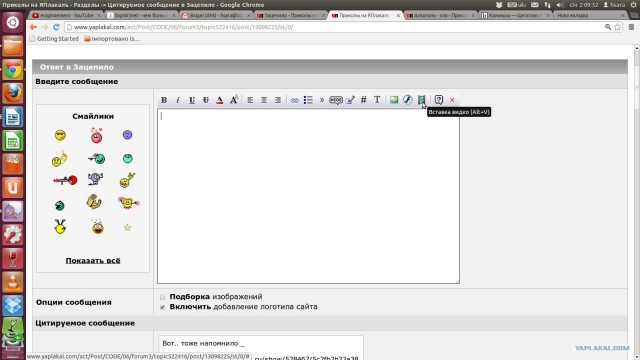Reload the page with refresh button
The width and height of the screenshot is (640, 360).
coord(56,27)
